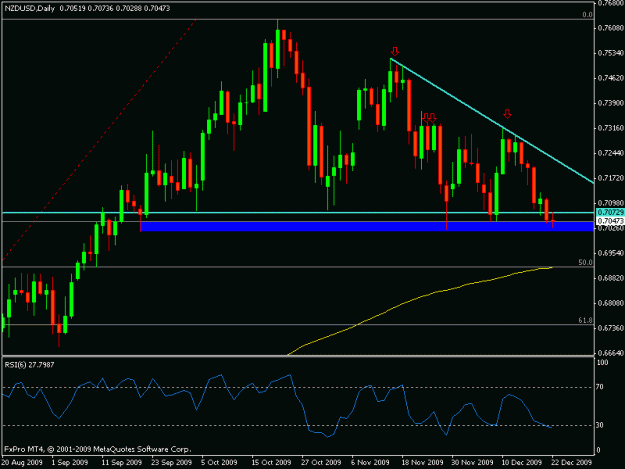
Task: Click the 6 Nov 2009 date label
Action: coord(370,463)
